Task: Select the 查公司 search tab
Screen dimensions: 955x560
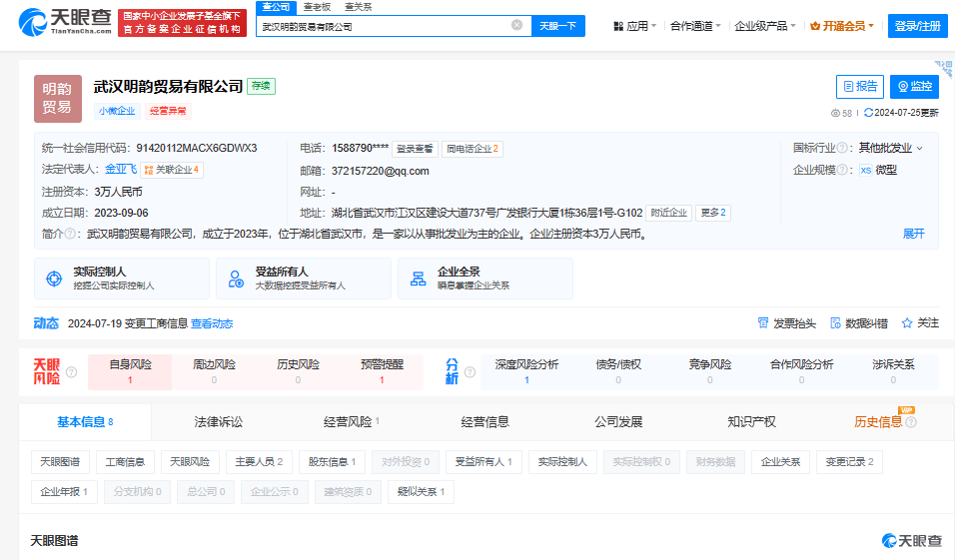Action: tap(276, 7)
